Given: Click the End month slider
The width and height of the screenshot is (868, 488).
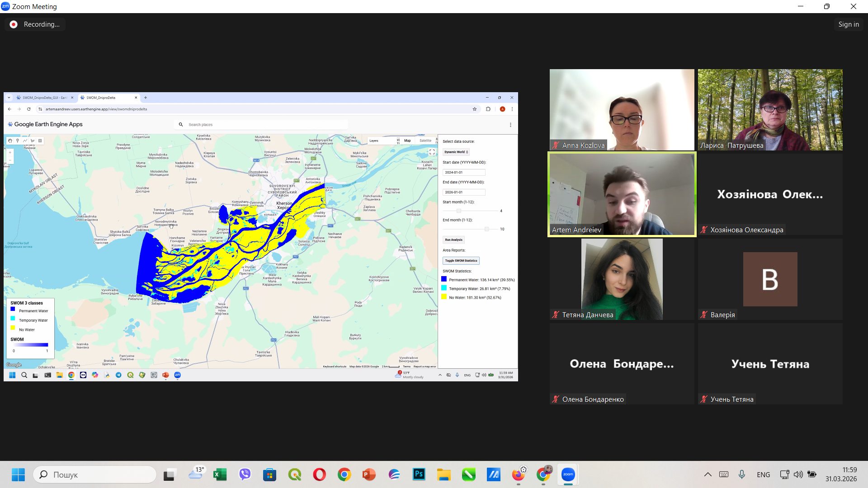Looking at the screenshot, I should [486, 229].
